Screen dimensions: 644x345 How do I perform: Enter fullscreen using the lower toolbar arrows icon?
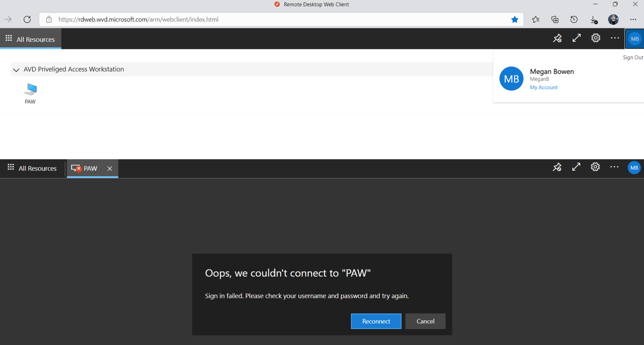(x=576, y=167)
